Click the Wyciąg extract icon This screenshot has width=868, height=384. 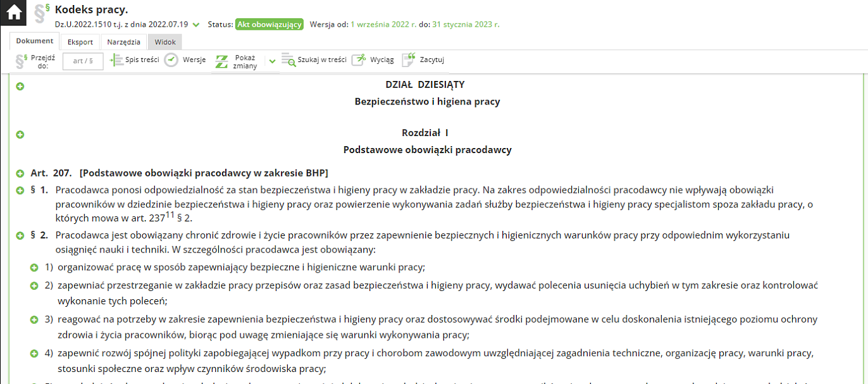[359, 60]
